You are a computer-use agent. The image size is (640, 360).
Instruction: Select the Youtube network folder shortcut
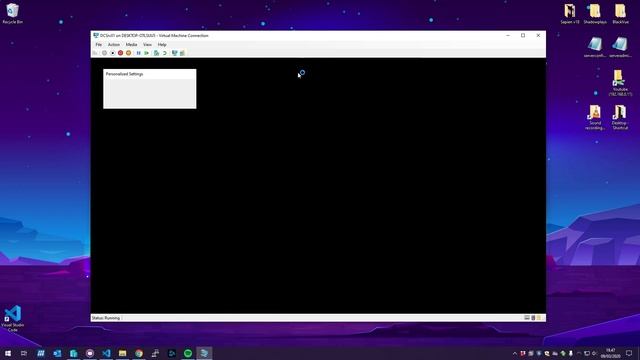click(x=620, y=83)
